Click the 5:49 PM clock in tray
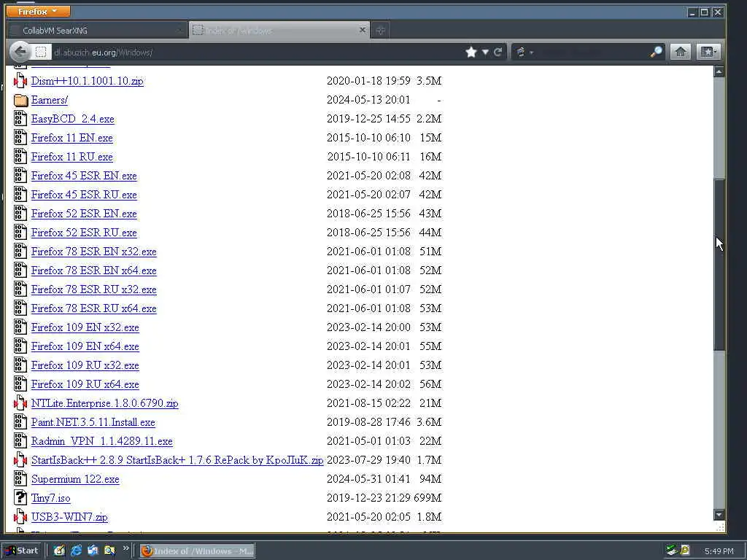This screenshot has height=560, width=747. pyautogui.click(x=719, y=551)
